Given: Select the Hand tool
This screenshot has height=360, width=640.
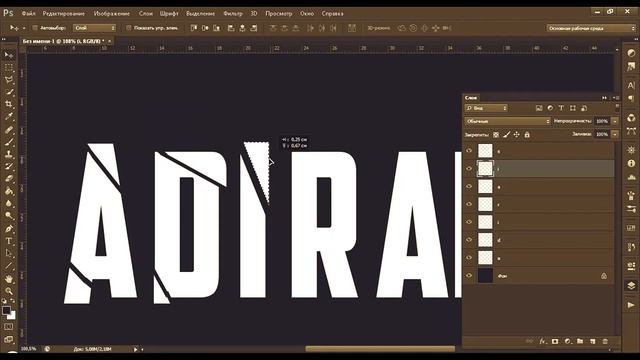Looking at the screenshot, I should tap(9, 279).
